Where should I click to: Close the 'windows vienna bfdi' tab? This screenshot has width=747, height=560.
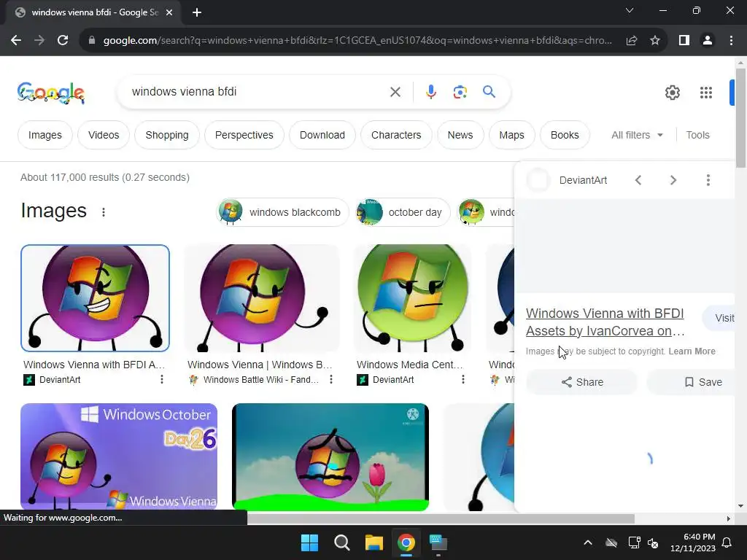(x=169, y=12)
